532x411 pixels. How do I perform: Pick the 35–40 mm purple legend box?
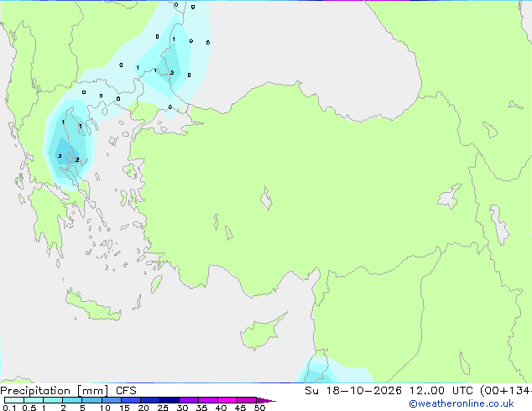pos(207,400)
